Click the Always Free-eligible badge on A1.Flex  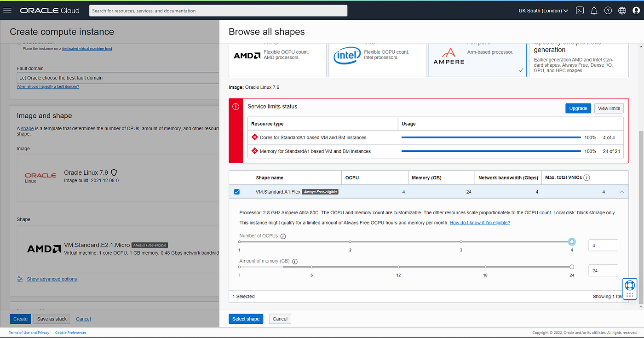pyautogui.click(x=320, y=192)
